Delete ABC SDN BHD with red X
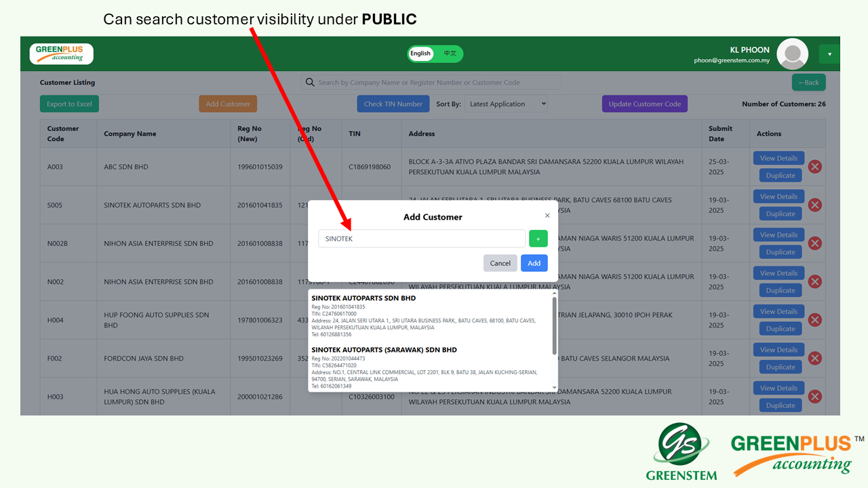 [x=815, y=167]
